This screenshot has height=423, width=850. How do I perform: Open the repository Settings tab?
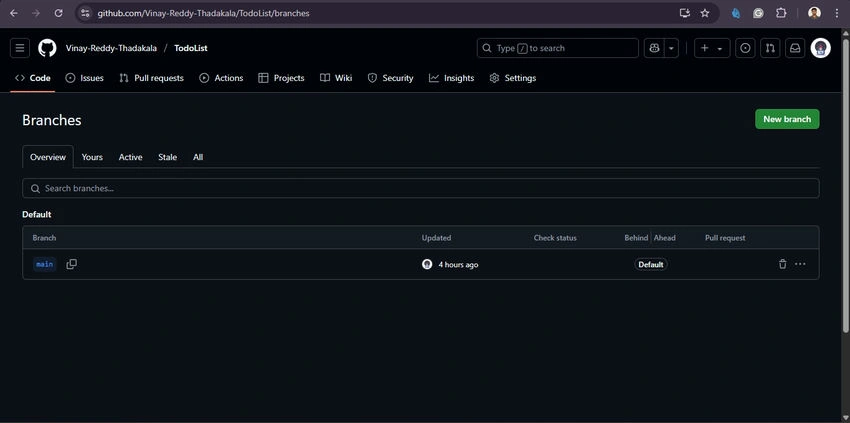click(x=513, y=78)
